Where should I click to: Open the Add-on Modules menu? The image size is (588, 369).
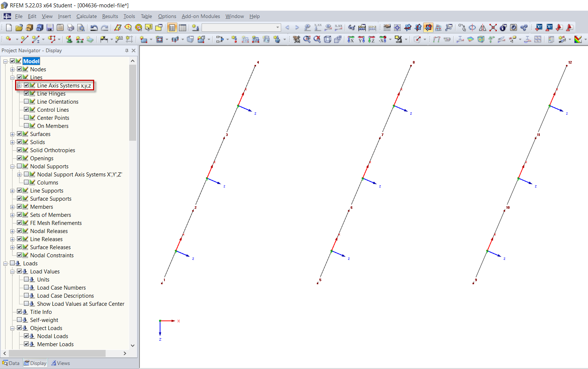point(201,16)
